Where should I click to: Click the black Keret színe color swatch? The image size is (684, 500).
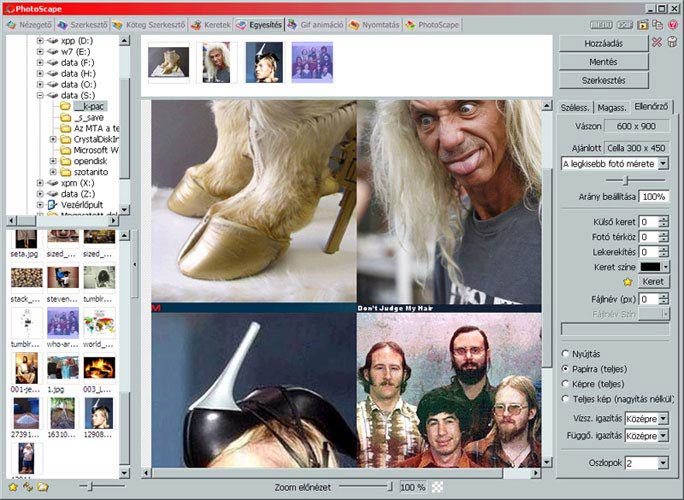[654, 267]
